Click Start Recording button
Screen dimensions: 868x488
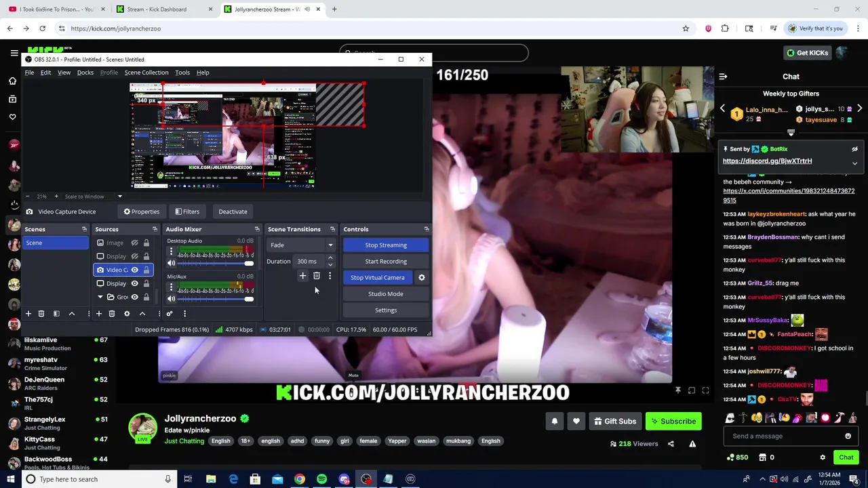click(386, 261)
